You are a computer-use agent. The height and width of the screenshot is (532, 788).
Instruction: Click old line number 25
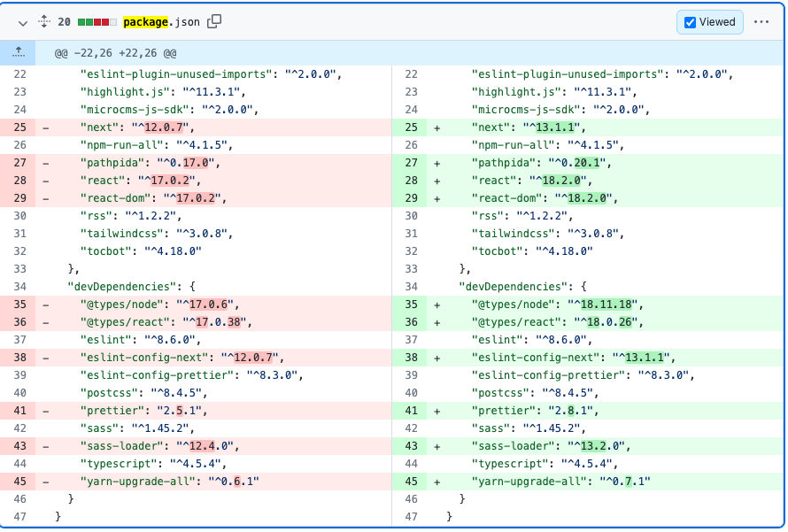[x=19, y=127]
